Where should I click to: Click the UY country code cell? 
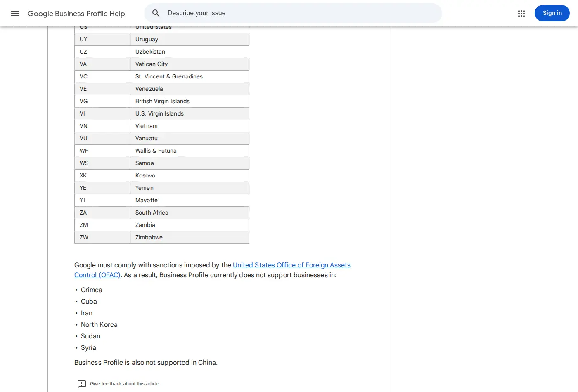[102, 39]
